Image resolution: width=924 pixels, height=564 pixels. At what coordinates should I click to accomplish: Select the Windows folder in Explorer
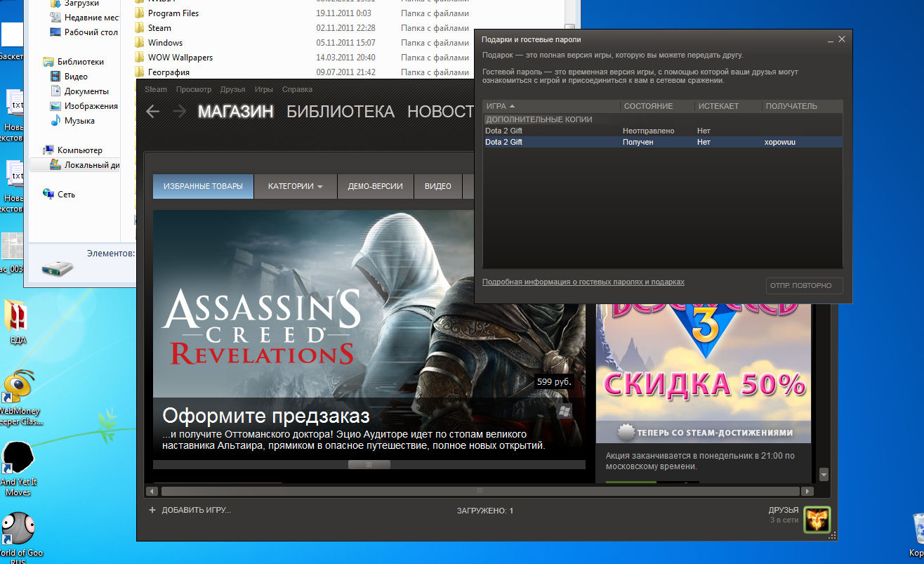point(165,43)
